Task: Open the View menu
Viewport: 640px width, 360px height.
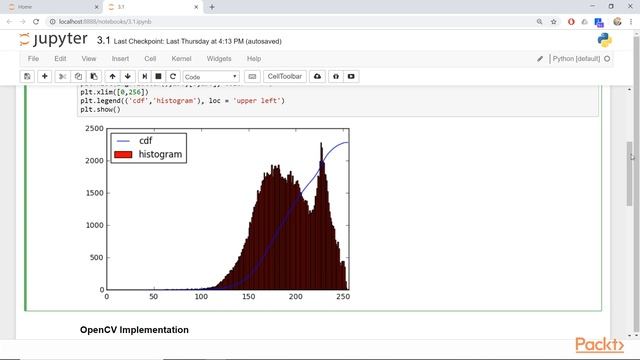Action: click(89, 59)
